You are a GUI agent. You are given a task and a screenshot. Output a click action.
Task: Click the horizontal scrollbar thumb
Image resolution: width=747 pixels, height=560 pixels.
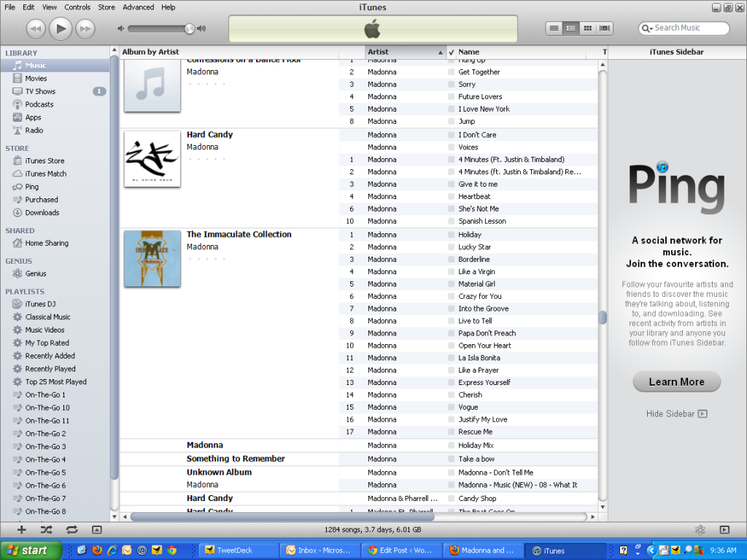(282, 517)
